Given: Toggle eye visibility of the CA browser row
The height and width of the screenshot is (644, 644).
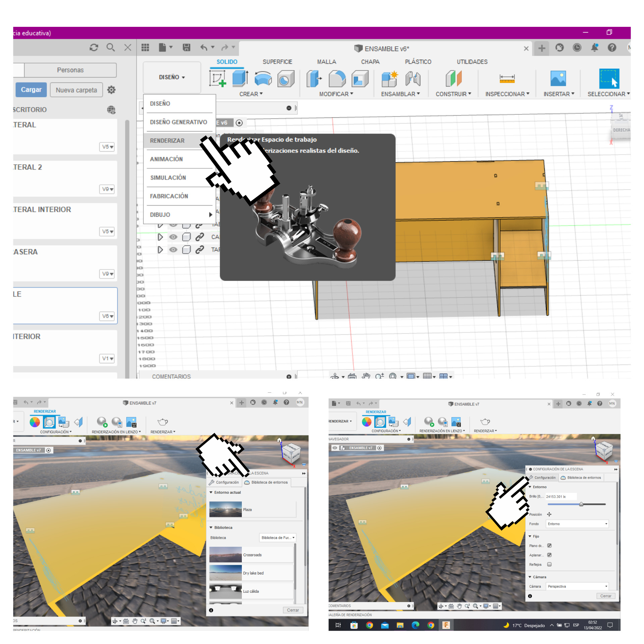Looking at the screenshot, I should [173, 237].
